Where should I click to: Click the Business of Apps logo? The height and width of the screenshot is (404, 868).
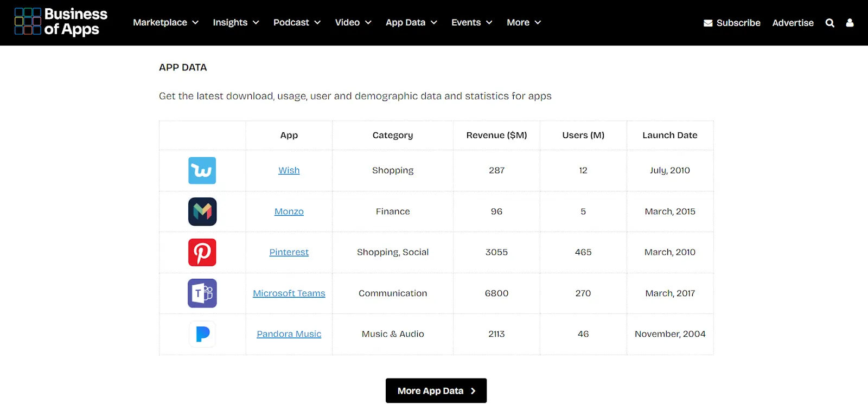coord(61,22)
